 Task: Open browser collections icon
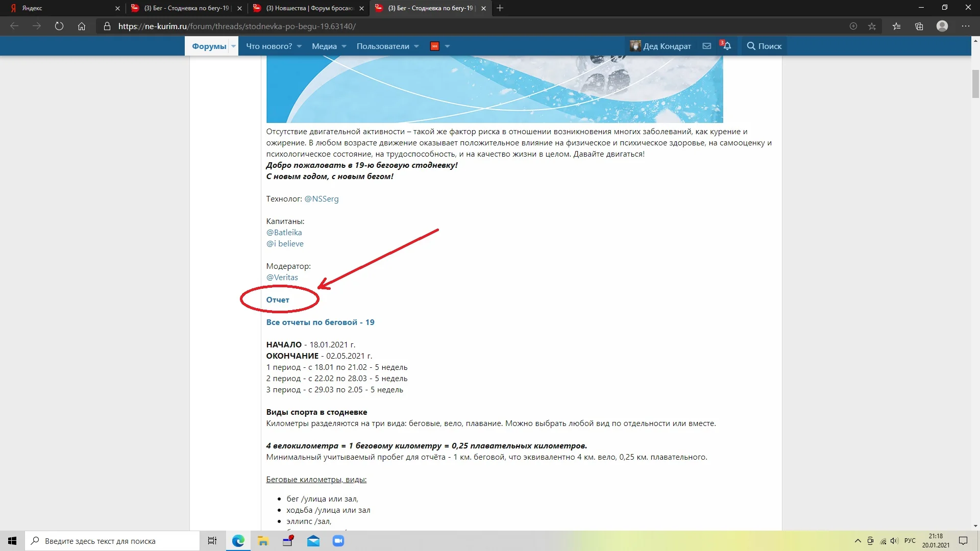pos(919,26)
